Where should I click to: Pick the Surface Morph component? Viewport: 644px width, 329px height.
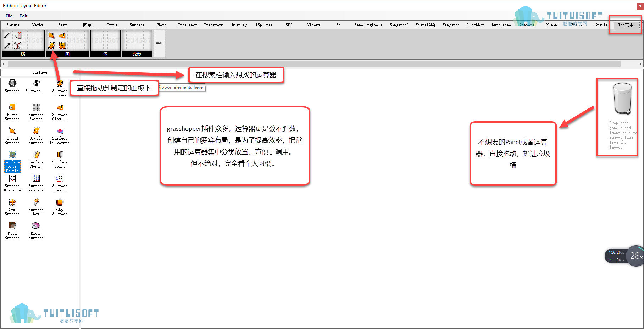click(36, 160)
